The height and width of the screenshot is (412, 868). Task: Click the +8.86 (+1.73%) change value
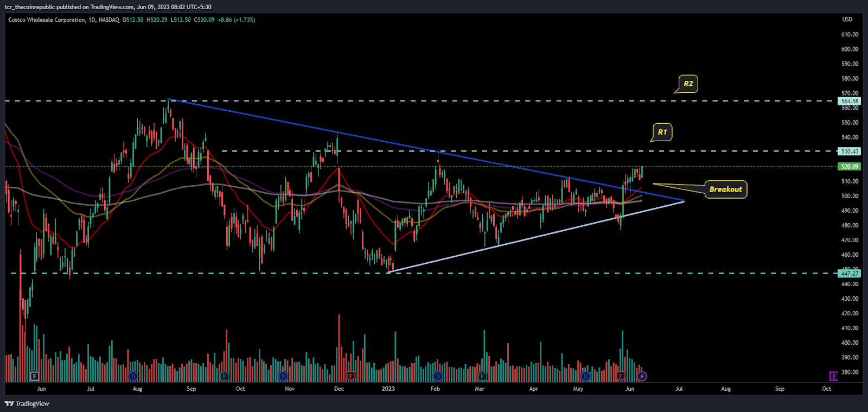[x=237, y=20]
